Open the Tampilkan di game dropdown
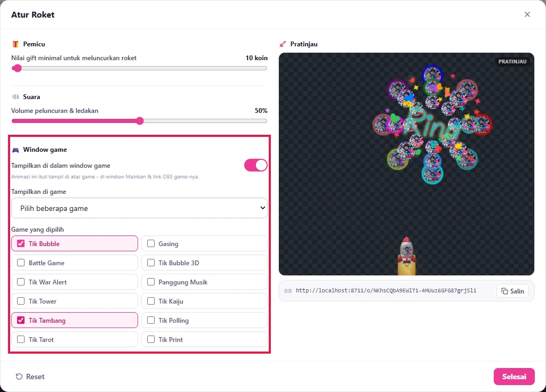 tap(139, 208)
